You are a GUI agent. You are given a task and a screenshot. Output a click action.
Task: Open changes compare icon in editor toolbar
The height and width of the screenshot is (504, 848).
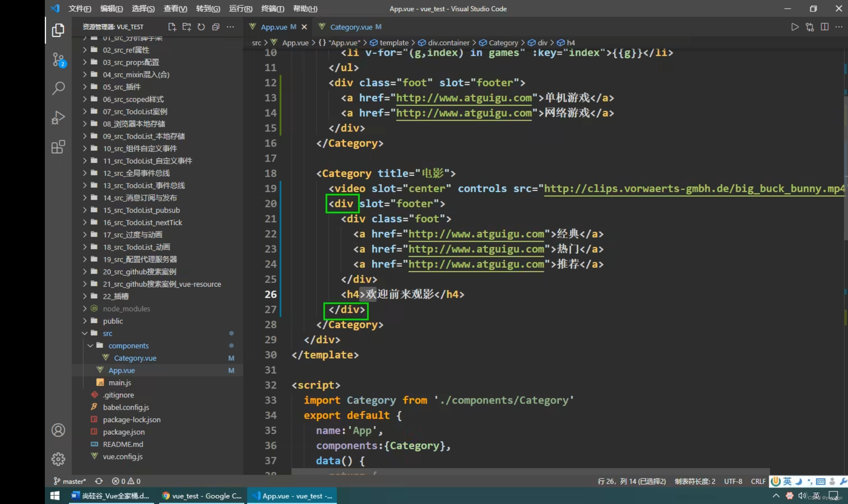point(810,27)
